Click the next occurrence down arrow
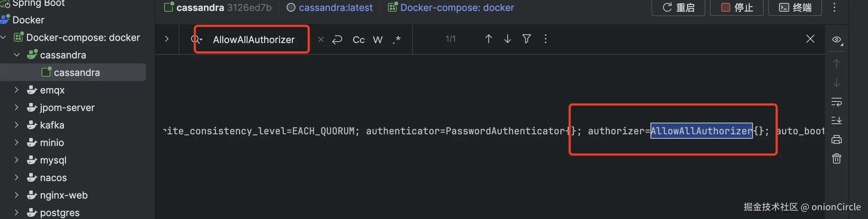 click(x=507, y=39)
